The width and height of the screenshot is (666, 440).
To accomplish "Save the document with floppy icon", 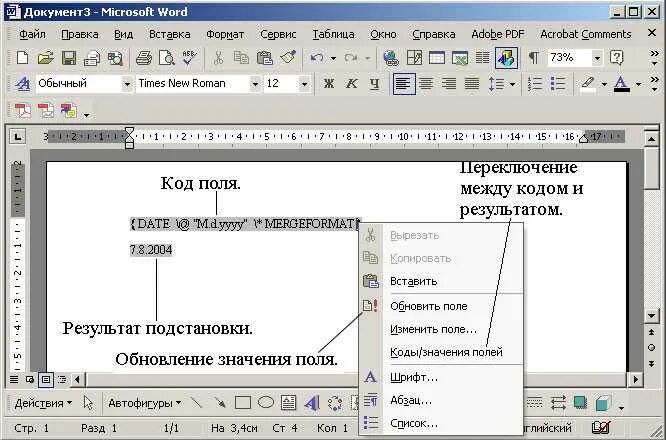I will pos(69,58).
